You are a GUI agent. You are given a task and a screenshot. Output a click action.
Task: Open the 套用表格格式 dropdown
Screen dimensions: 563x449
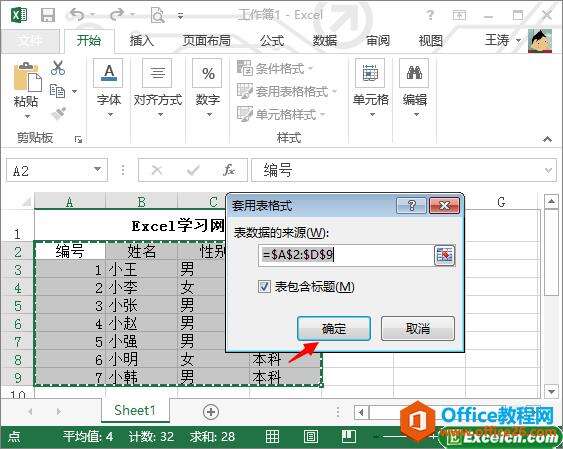coord(287,91)
